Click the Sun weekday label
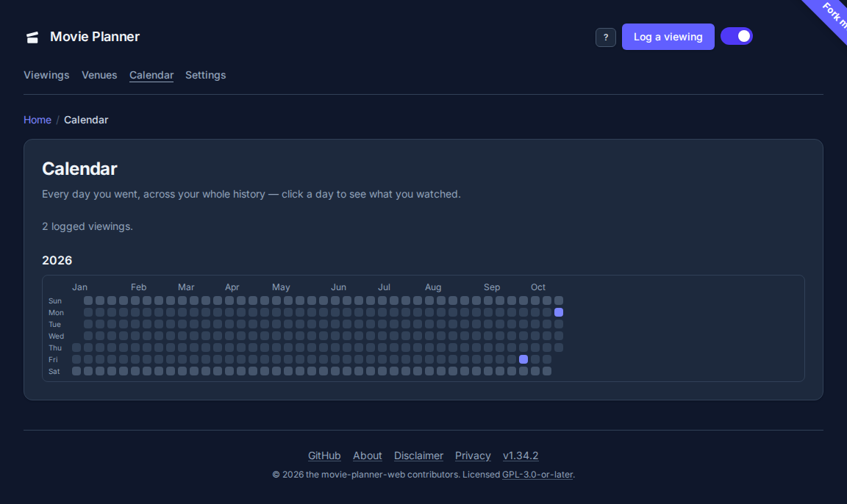 coord(55,301)
